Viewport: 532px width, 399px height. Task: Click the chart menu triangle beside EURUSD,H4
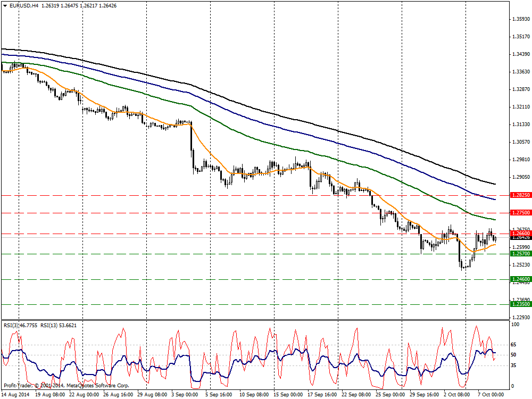5,6
